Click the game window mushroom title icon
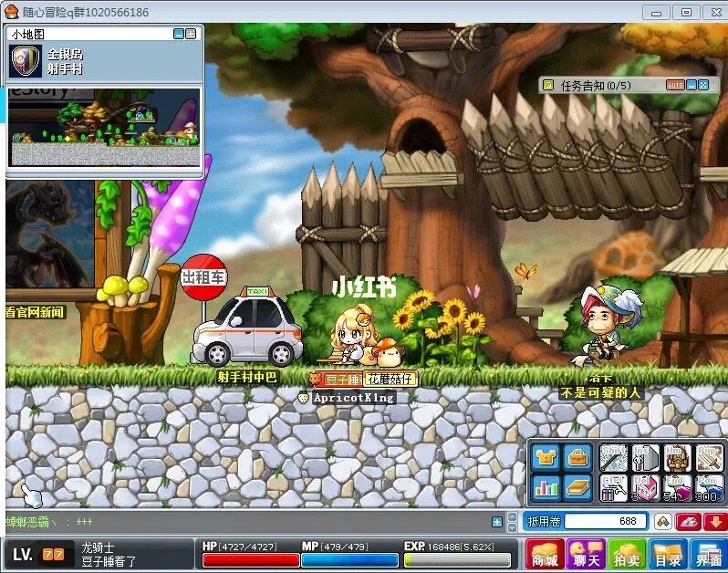 [x=12, y=12]
